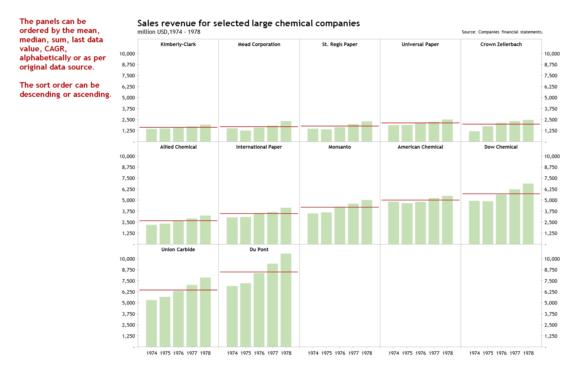Select the Mead Corporation panel title

[x=259, y=44]
